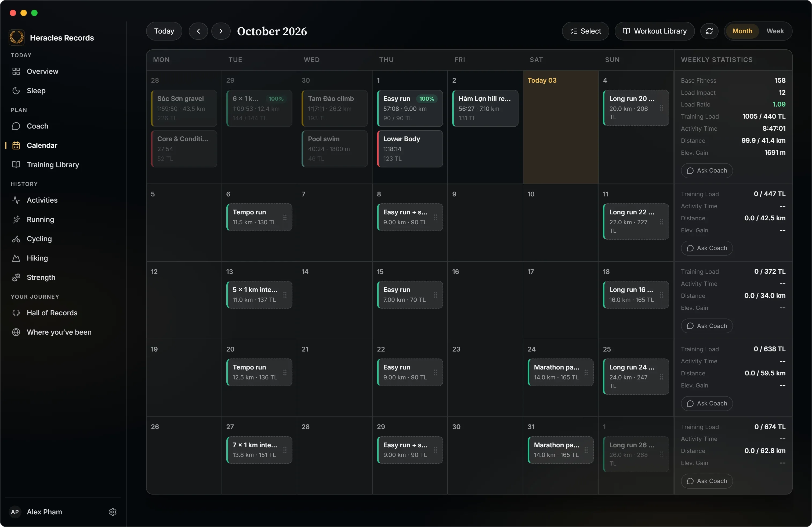Open Hall of Records via the laurel icon
The width and height of the screenshot is (812, 527).
click(16, 313)
